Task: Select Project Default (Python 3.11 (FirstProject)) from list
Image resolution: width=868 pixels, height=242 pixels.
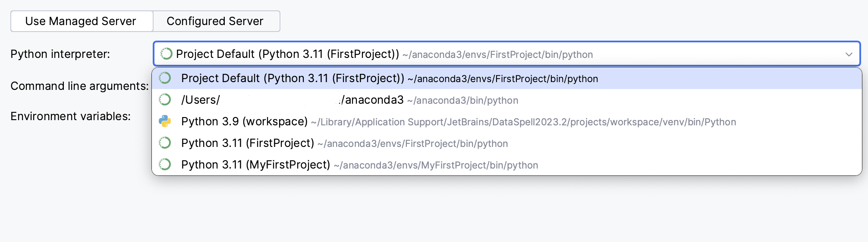Action: click(292, 78)
